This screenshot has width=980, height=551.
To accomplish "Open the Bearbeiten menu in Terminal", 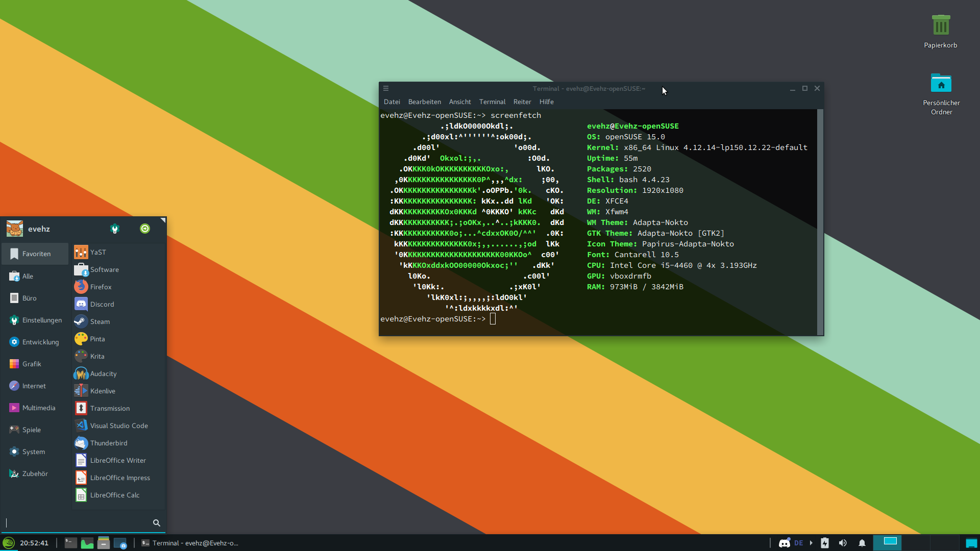I will [x=425, y=102].
